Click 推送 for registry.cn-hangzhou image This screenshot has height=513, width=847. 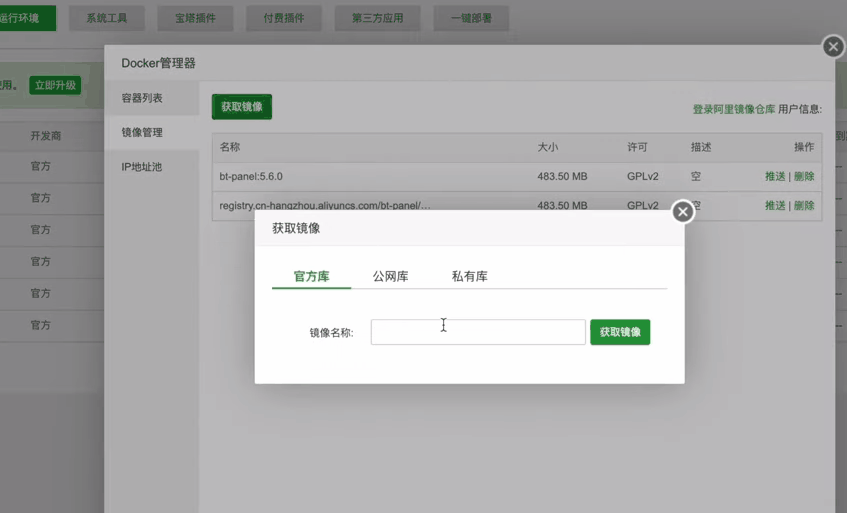click(x=775, y=206)
